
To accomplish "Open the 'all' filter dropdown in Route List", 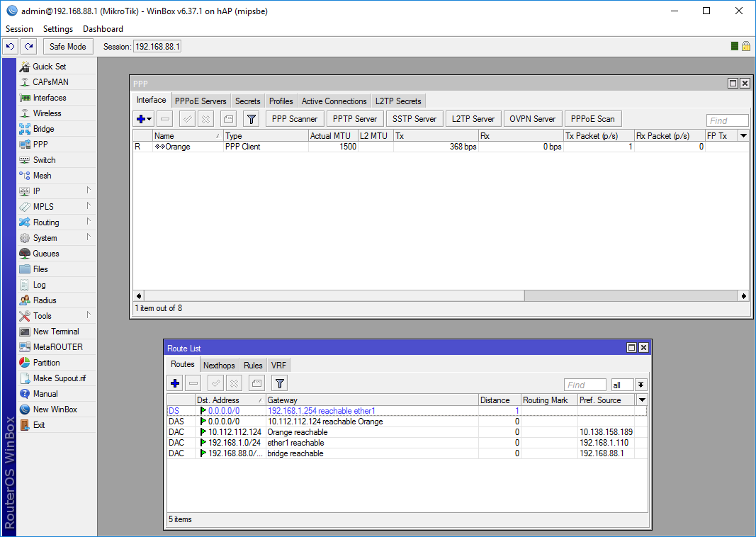I will point(641,385).
